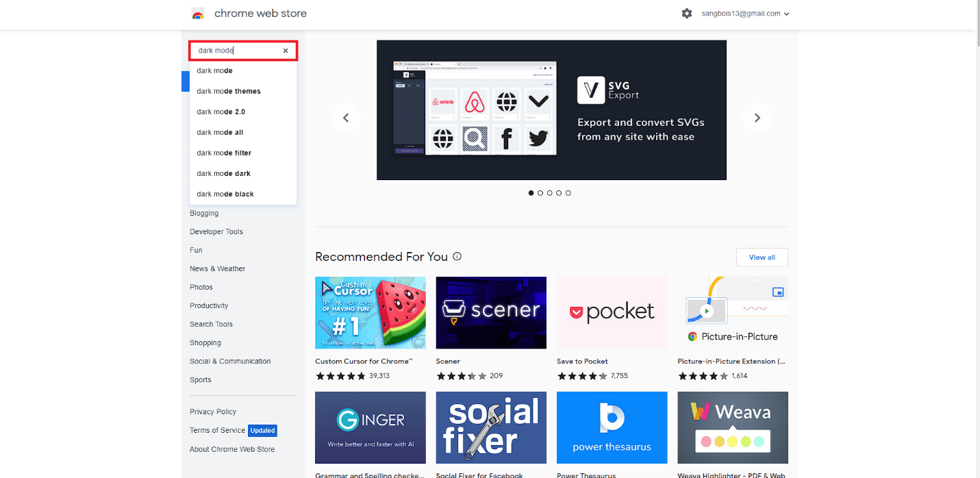Open the News & Weather category
The width and height of the screenshot is (980, 478).
point(217,268)
